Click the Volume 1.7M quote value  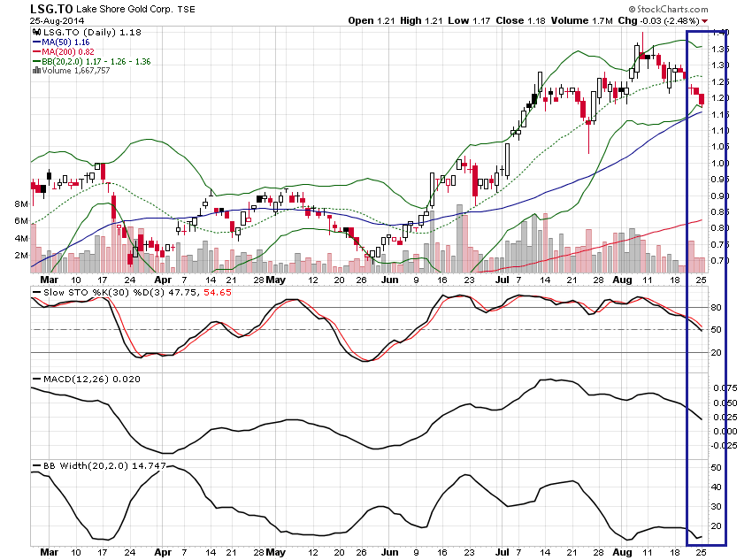tap(582, 20)
